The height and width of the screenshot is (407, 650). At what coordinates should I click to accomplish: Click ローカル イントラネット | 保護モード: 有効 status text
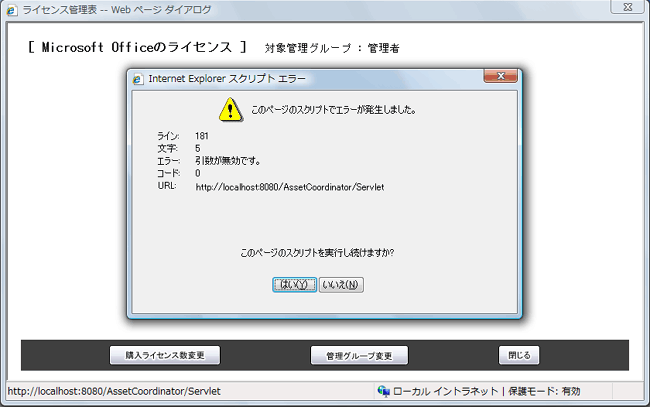[487, 391]
